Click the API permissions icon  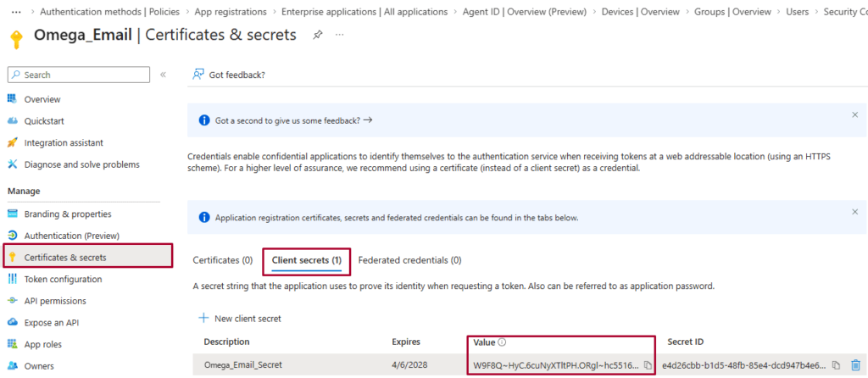pos(12,301)
